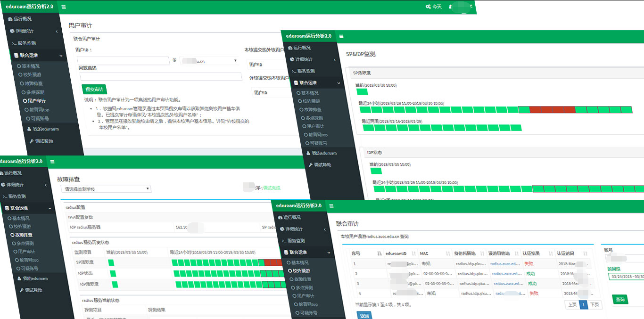Click the 调试完成 status link
The image size is (644, 319).
coord(272,188)
